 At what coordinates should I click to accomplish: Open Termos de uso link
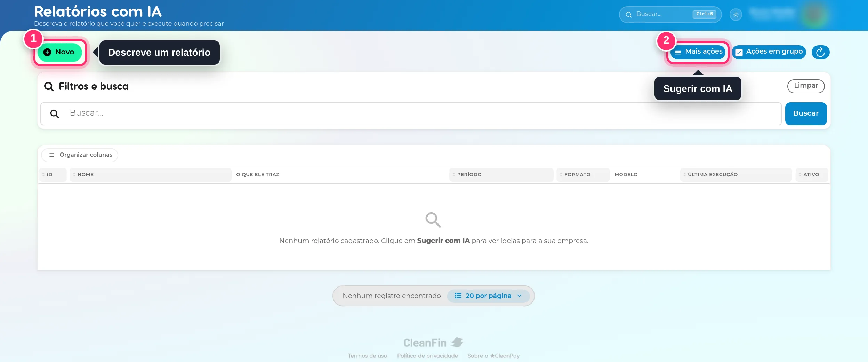368,356
